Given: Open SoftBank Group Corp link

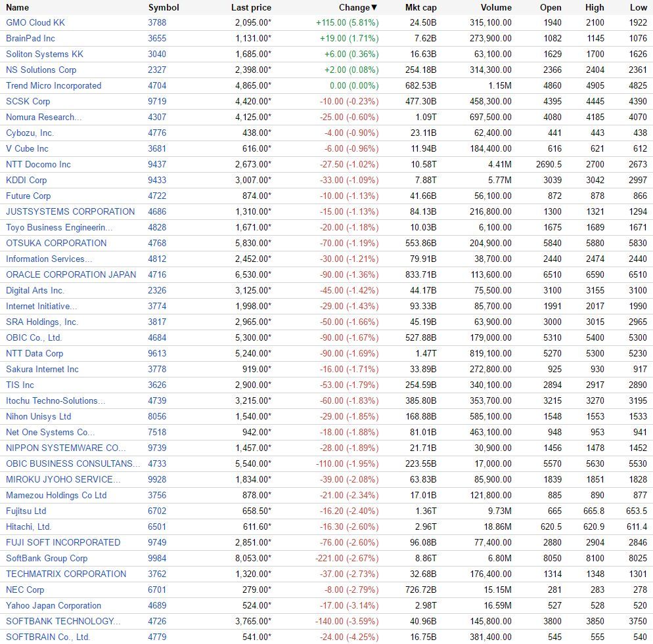Looking at the screenshot, I should pyautogui.click(x=47, y=559).
